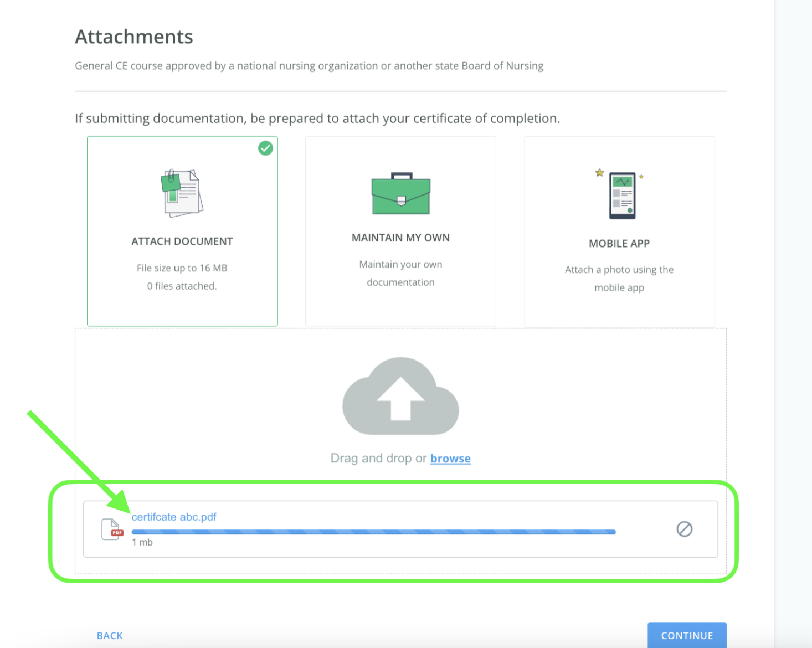Image resolution: width=812 pixels, height=648 pixels.
Task: Click the blue upload progress bar
Action: click(373, 532)
